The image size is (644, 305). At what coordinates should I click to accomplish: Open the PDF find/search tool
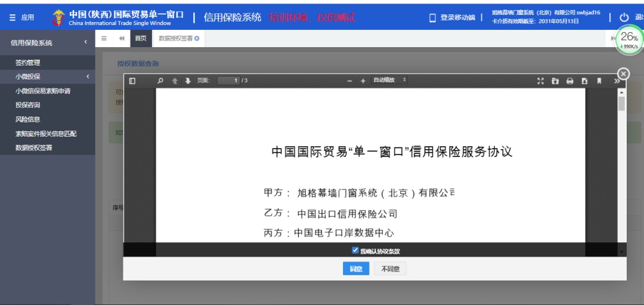[x=160, y=81]
